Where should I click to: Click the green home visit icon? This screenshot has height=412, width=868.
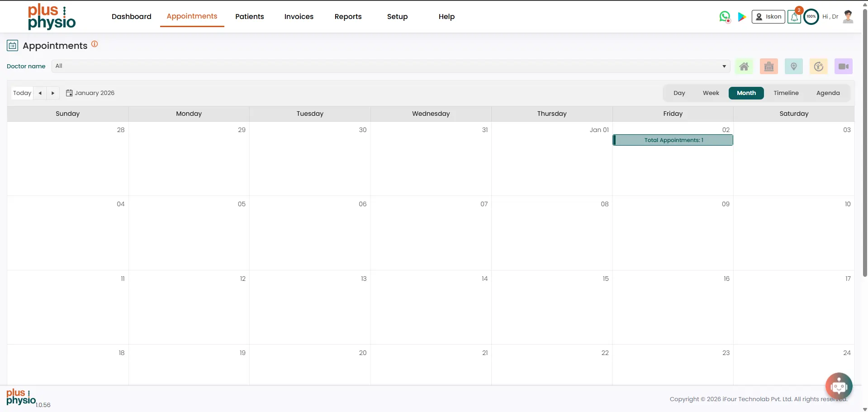pos(744,66)
